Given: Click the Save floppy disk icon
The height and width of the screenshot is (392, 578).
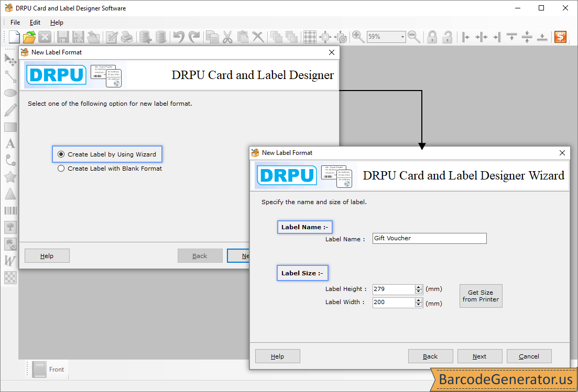Looking at the screenshot, I should point(63,37).
